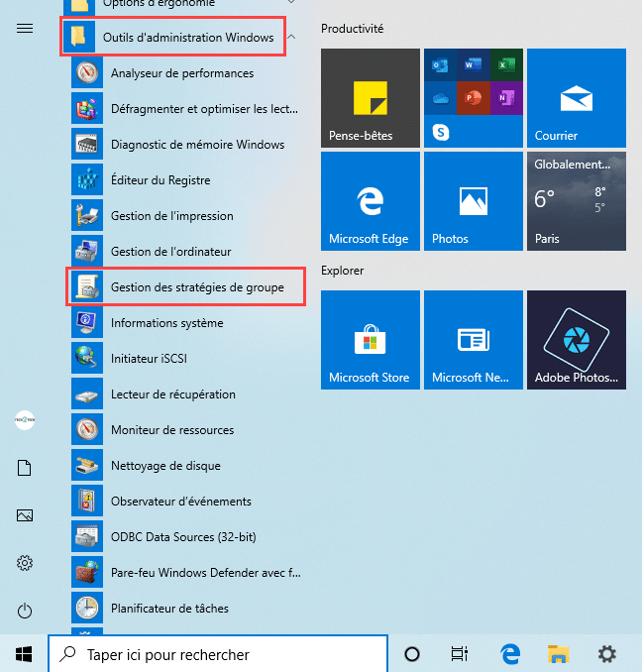Screen dimensions: 642x672
Task: Open the Photos tile
Action: pyautogui.click(x=474, y=201)
